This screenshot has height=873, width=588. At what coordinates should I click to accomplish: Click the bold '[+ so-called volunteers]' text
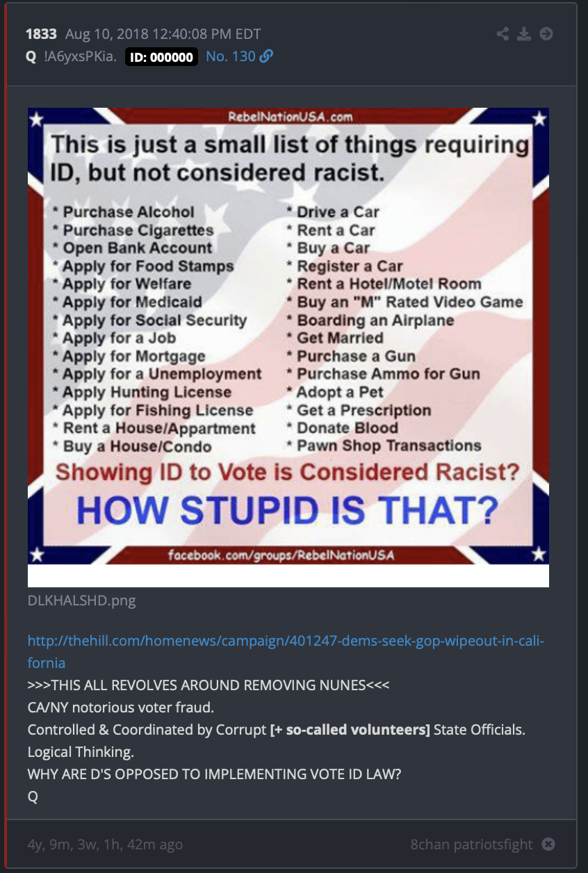(350, 730)
